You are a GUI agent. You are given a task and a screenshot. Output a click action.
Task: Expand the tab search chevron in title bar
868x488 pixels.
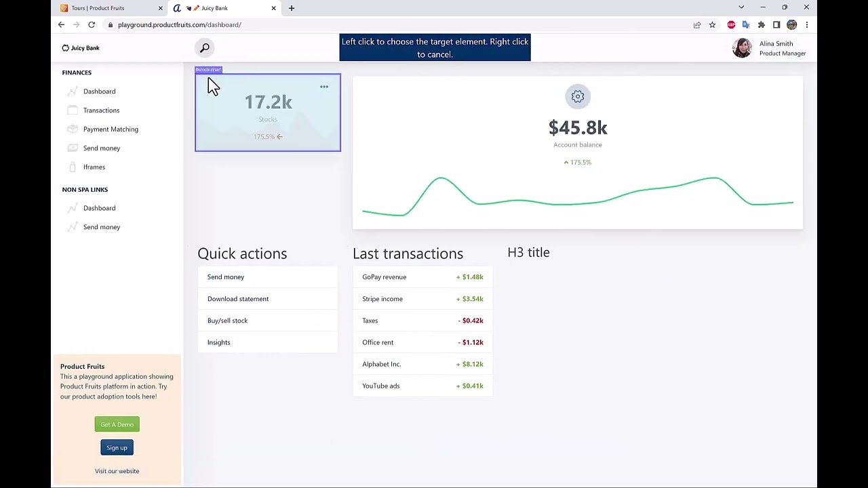(x=741, y=7)
